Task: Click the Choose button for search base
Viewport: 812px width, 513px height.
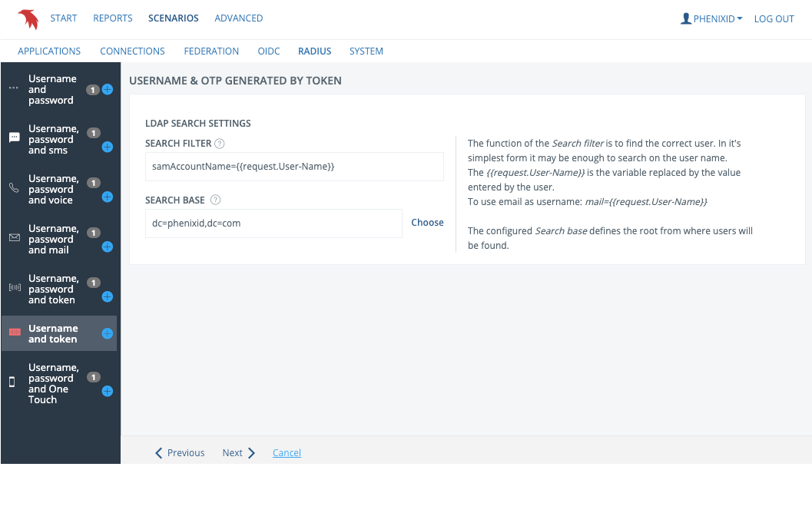Action: [x=427, y=223]
